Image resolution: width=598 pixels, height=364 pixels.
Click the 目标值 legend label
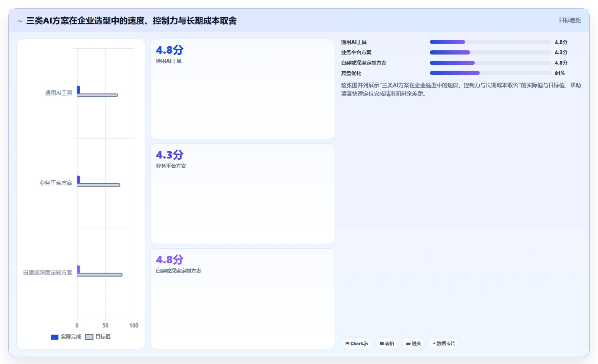pos(103,337)
